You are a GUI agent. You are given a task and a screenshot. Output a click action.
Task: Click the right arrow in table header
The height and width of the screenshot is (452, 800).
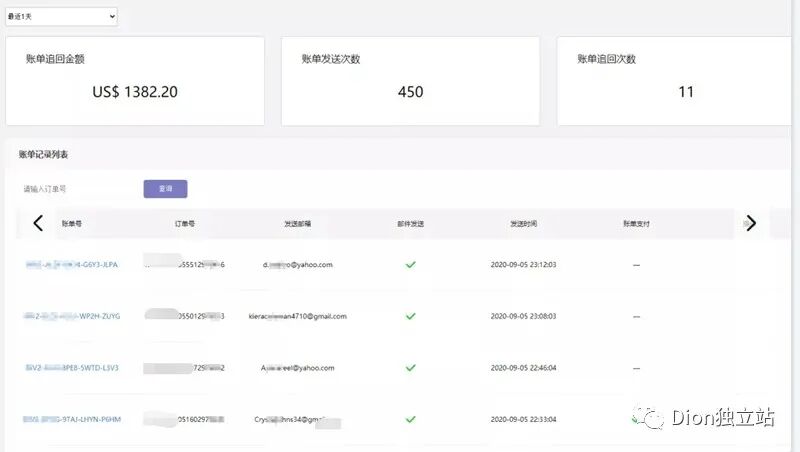(751, 223)
